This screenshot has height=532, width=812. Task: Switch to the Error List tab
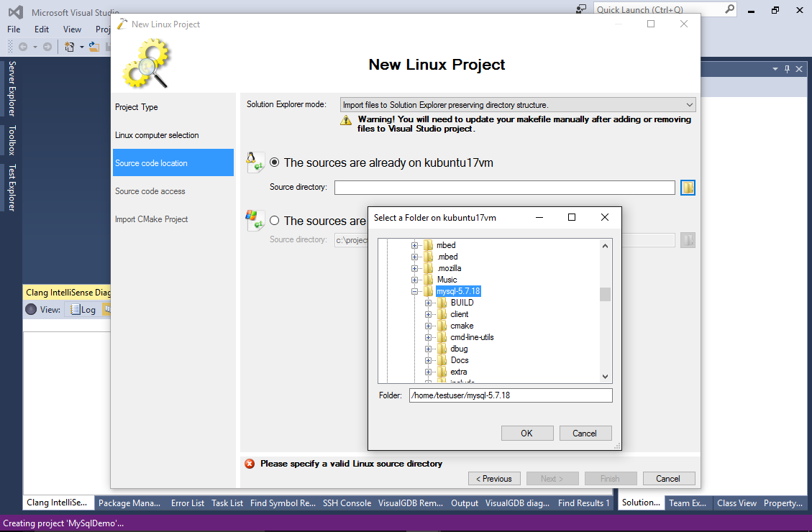pos(188,503)
